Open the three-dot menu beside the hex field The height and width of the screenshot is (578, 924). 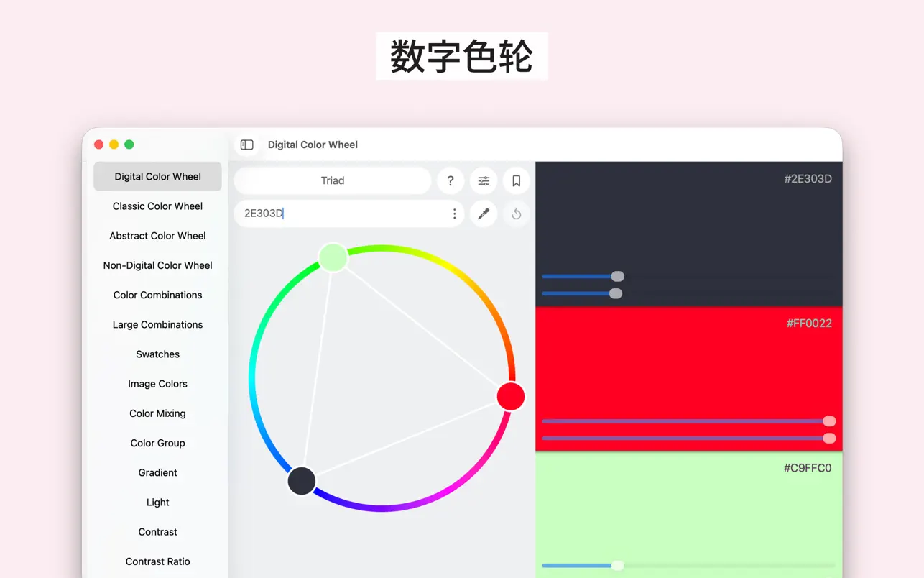click(454, 214)
